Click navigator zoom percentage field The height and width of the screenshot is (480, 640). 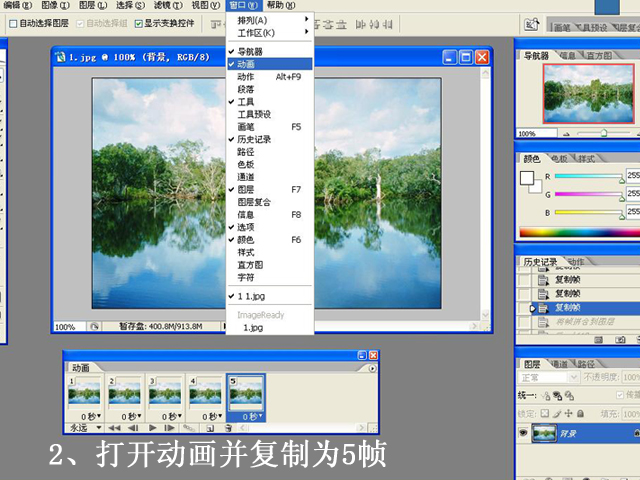[x=537, y=133]
